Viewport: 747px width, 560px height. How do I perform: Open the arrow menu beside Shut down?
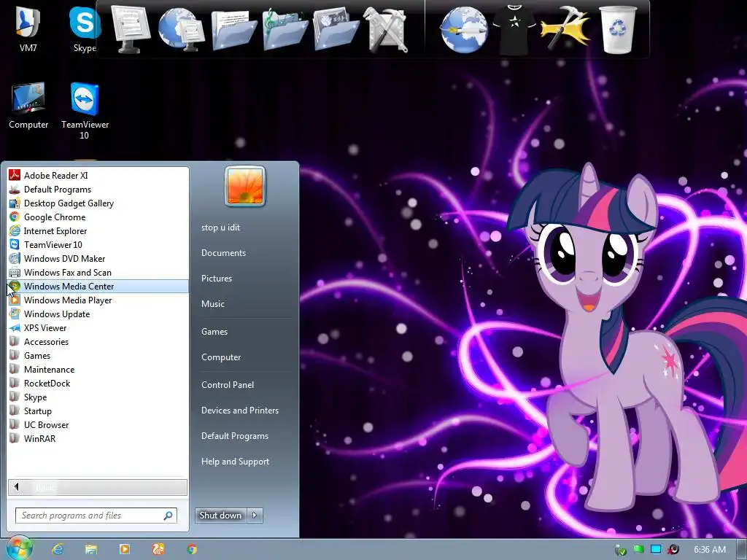tap(255, 516)
